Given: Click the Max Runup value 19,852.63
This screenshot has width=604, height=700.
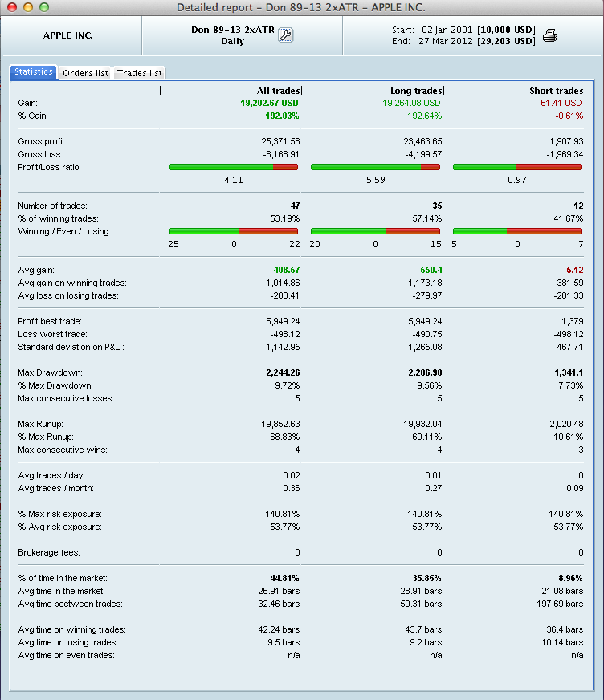Looking at the screenshot, I should [280, 424].
